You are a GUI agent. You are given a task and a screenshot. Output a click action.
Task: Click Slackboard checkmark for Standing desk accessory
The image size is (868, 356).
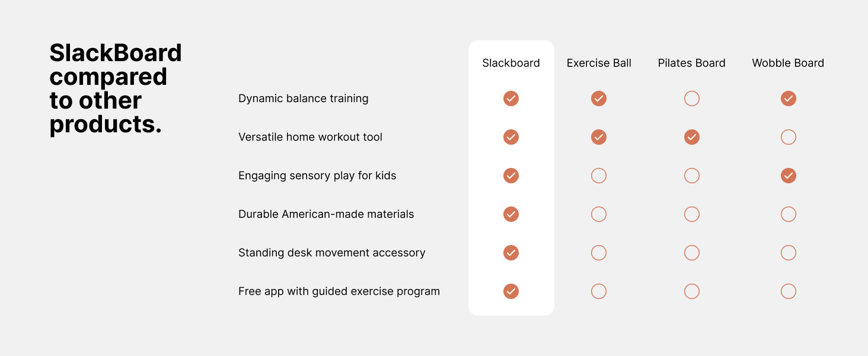(511, 253)
